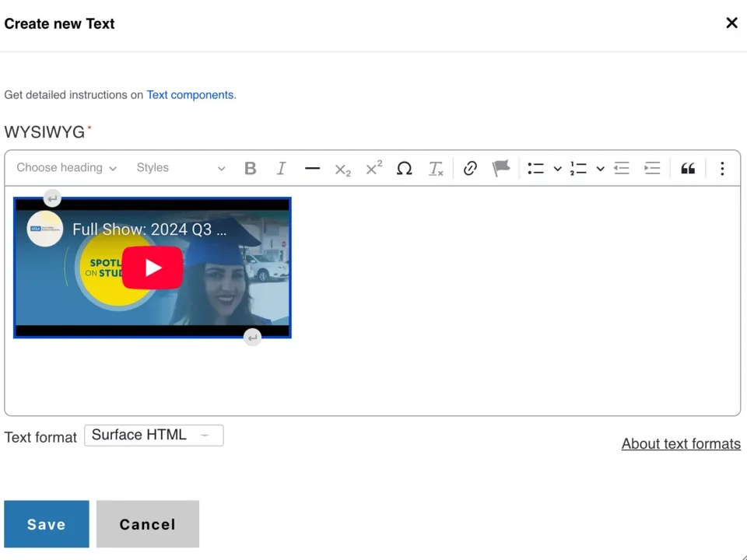This screenshot has height=560, width=747.
Task: Open the About text formats page
Action: pyautogui.click(x=681, y=443)
